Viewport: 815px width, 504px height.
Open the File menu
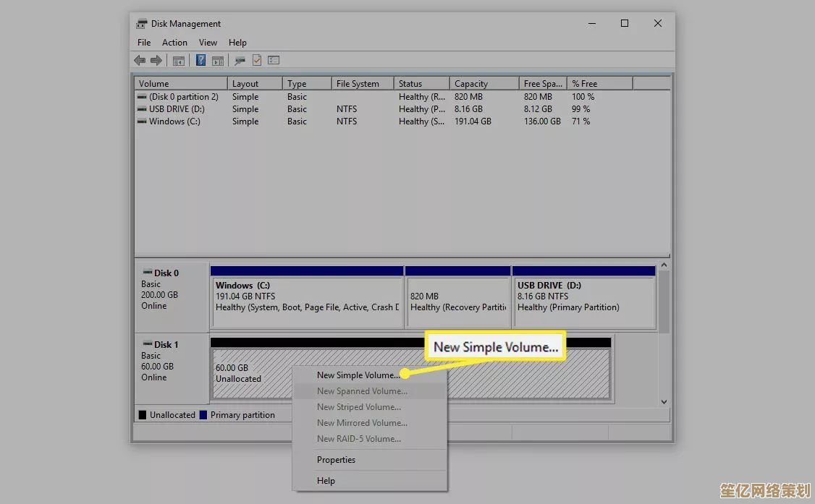click(144, 43)
